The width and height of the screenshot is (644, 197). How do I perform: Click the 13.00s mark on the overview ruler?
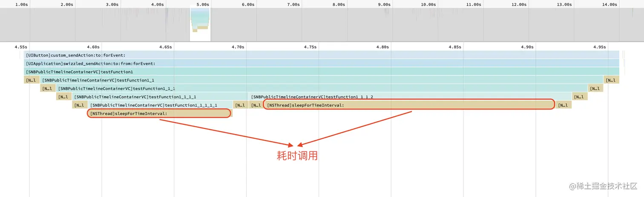click(x=564, y=4)
